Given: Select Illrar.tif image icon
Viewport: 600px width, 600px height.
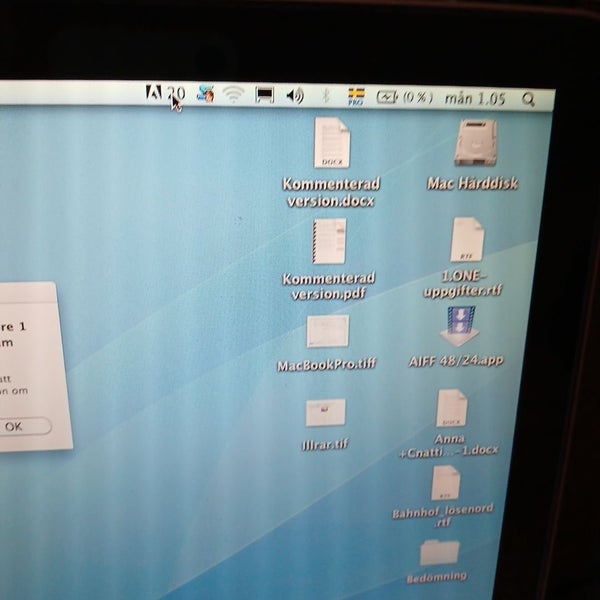Looking at the screenshot, I should point(325,412).
